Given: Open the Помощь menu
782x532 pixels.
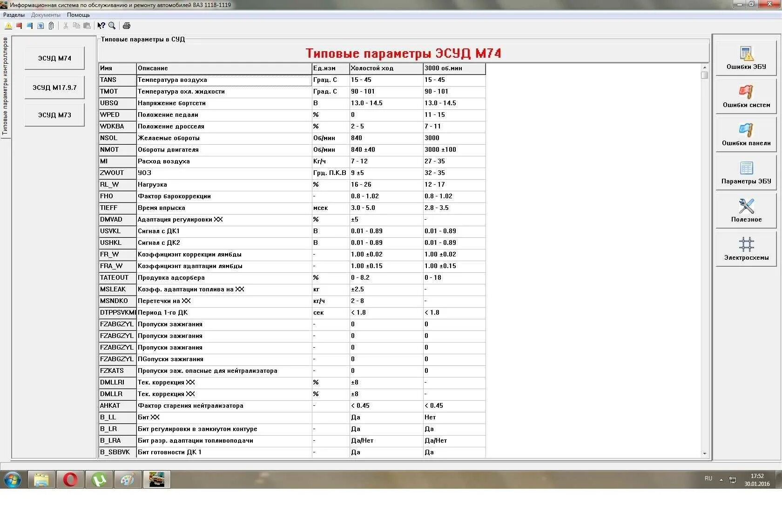Looking at the screenshot, I should [78, 15].
